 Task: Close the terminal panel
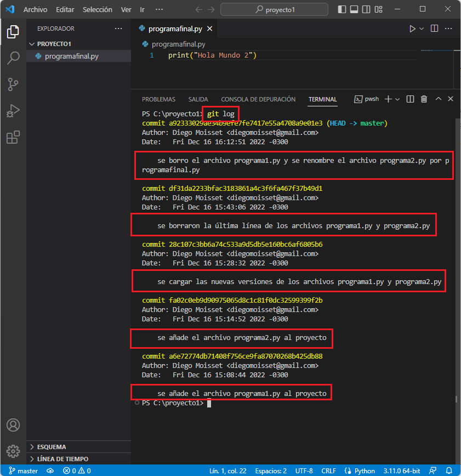[451, 99]
